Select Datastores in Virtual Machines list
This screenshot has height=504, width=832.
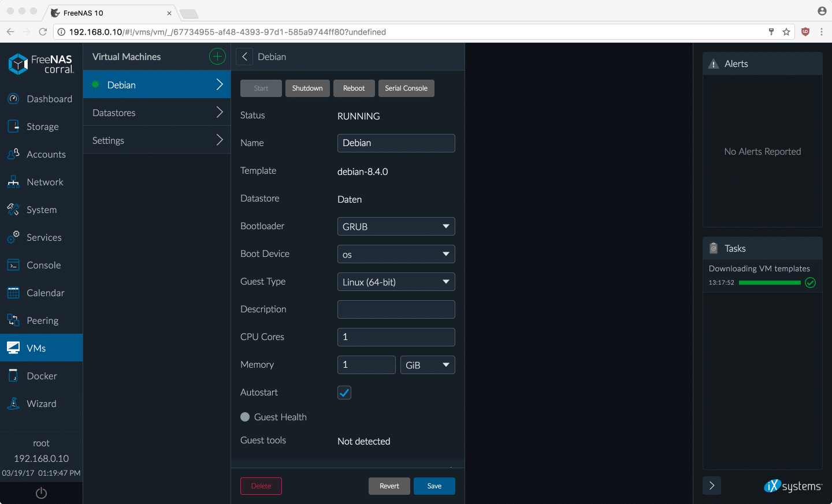(x=157, y=113)
